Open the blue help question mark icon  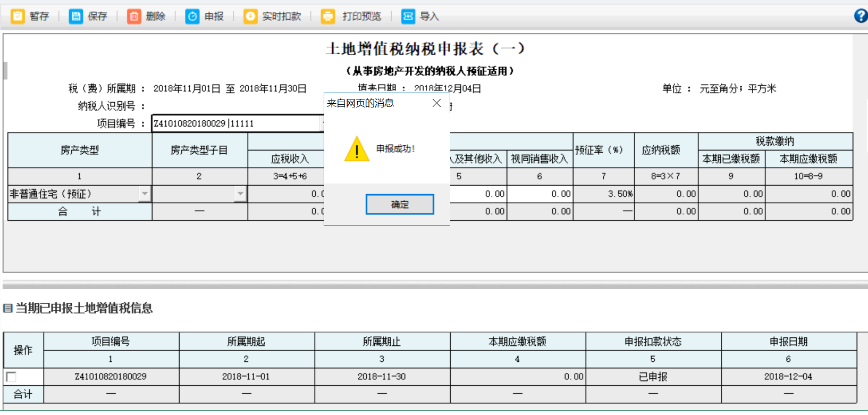pyautogui.click(x=861, y=16)
